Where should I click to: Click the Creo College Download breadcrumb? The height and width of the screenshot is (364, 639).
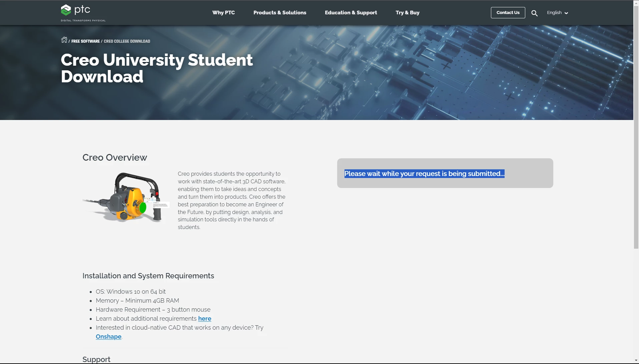click(127, 41)
